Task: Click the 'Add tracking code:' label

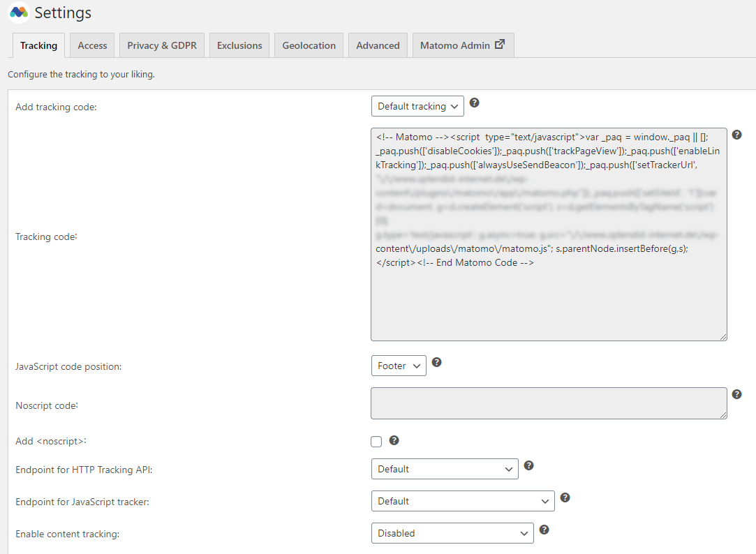Action: [x=56, y=107]
